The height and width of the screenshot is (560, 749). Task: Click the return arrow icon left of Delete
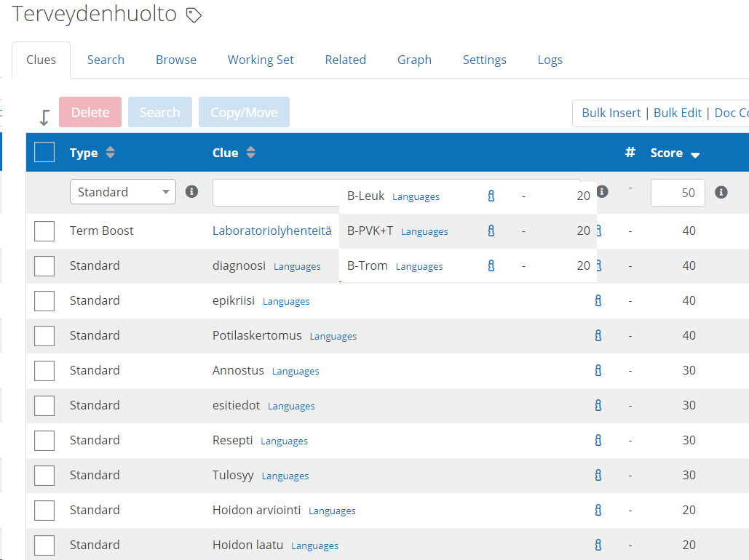tap(44, 116)
